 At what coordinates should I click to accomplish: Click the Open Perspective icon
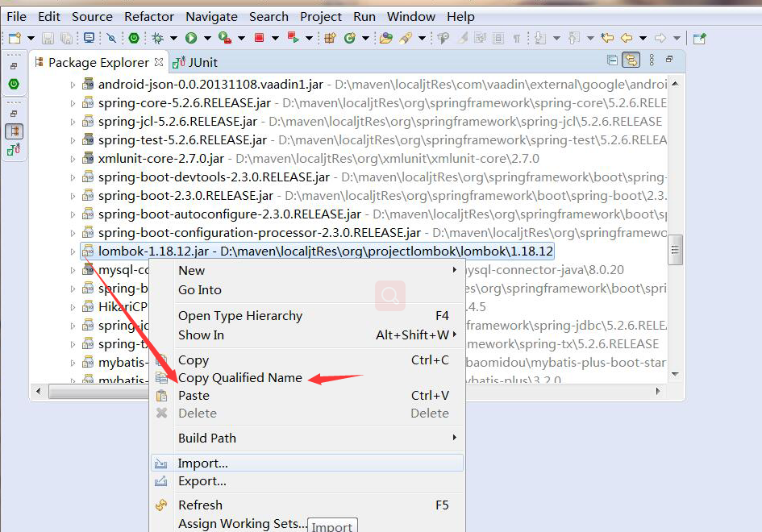(699, 39)
